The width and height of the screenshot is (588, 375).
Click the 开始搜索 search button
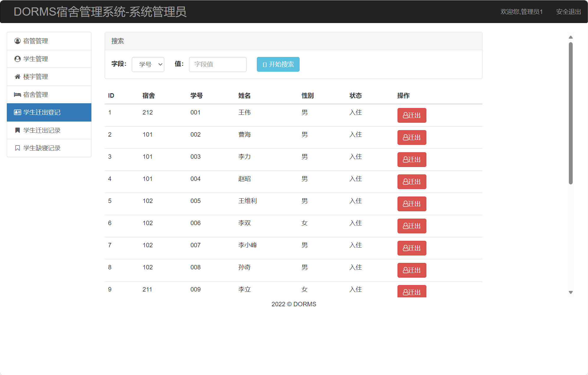tap(277, 64)
